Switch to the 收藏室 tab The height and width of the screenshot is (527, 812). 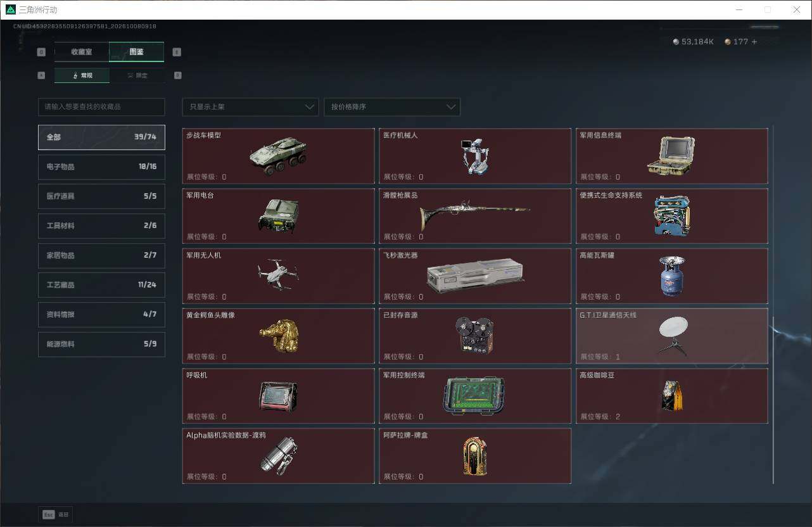82,52
